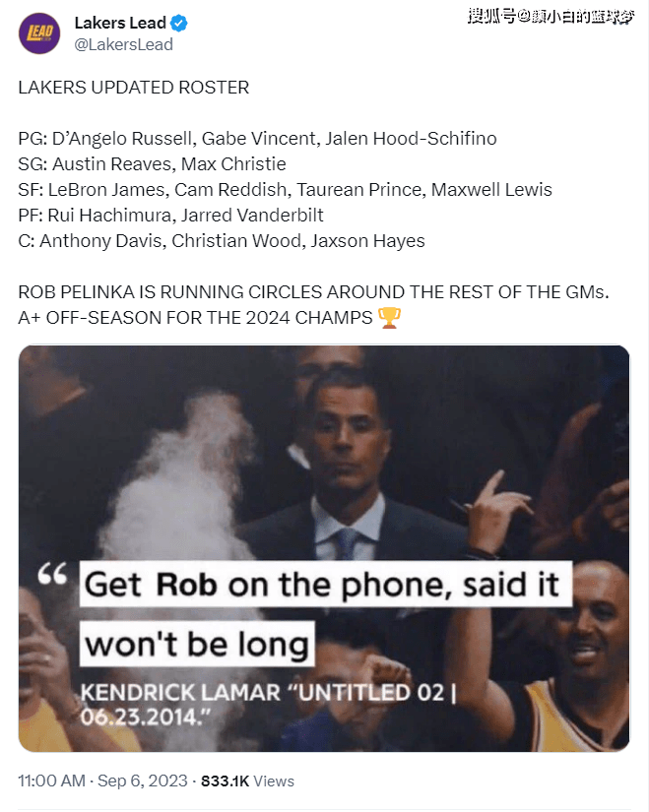Image resolution: width=649 pixels, height=812 pixels.
Task: Click the SF line starting with LeBron James
Action: (x=285, y=190)
